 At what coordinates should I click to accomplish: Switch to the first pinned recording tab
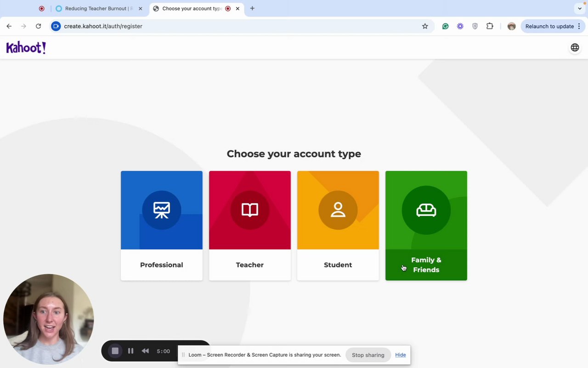(41, 8)
